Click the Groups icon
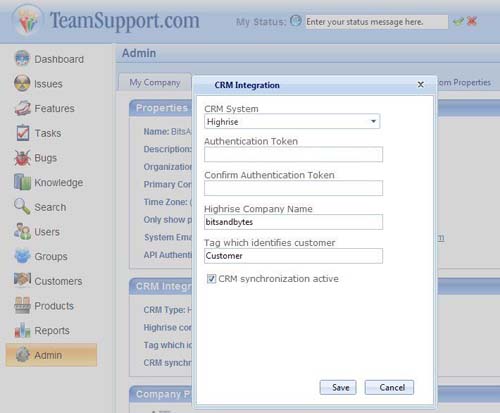This screenshot has height=413, width=500. tap(22, 256)
